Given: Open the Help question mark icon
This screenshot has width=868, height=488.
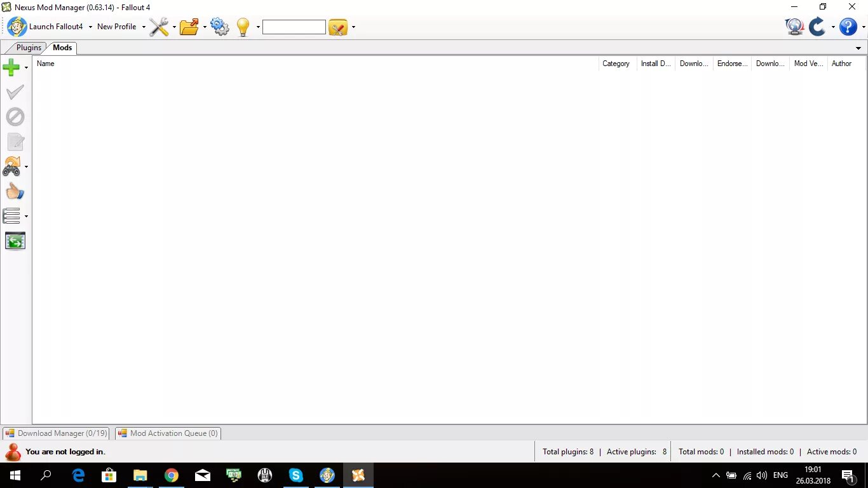Looking at the screenshot, I should click(848, 27).
